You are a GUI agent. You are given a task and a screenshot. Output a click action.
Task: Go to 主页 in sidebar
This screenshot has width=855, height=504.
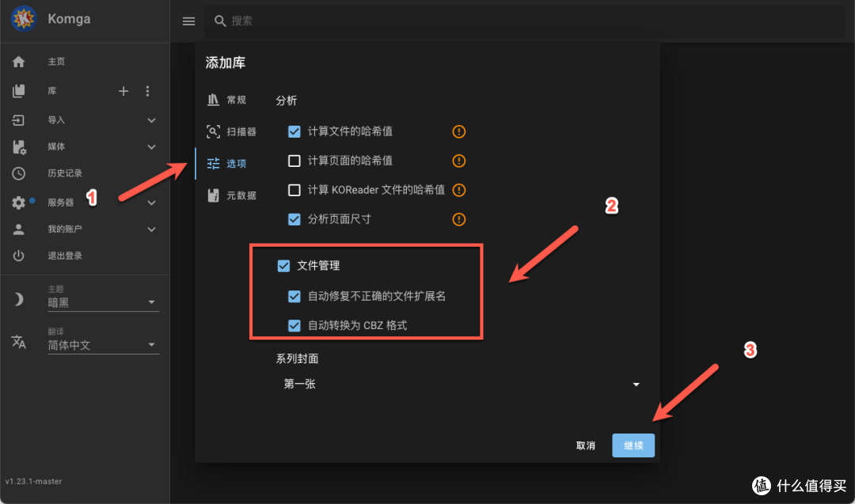(x=56, y=62)
